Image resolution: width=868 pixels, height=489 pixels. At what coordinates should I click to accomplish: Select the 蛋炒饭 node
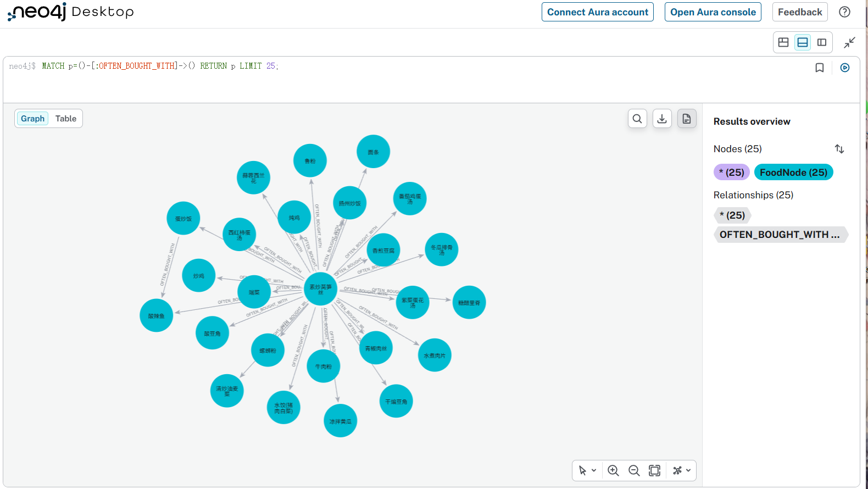coord(183,218)
